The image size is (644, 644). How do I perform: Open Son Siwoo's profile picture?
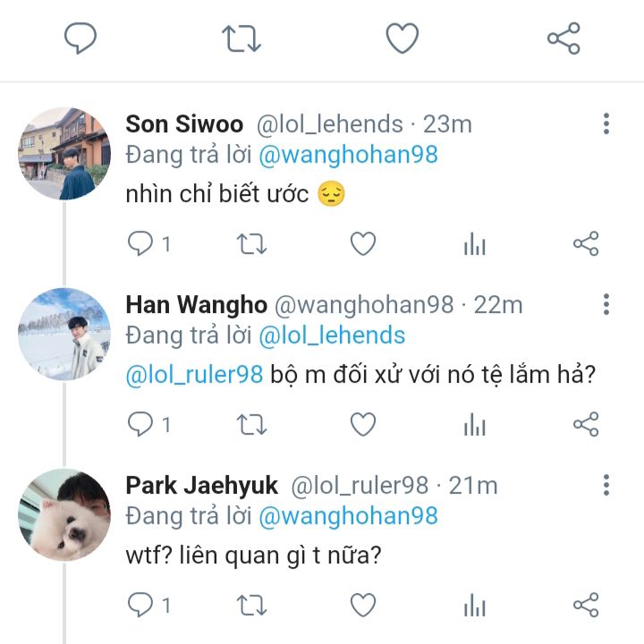point(64,153)
